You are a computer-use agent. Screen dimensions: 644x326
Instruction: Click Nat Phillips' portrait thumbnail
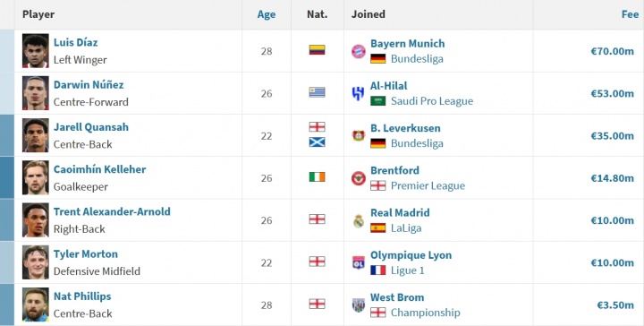coord(35,305)
